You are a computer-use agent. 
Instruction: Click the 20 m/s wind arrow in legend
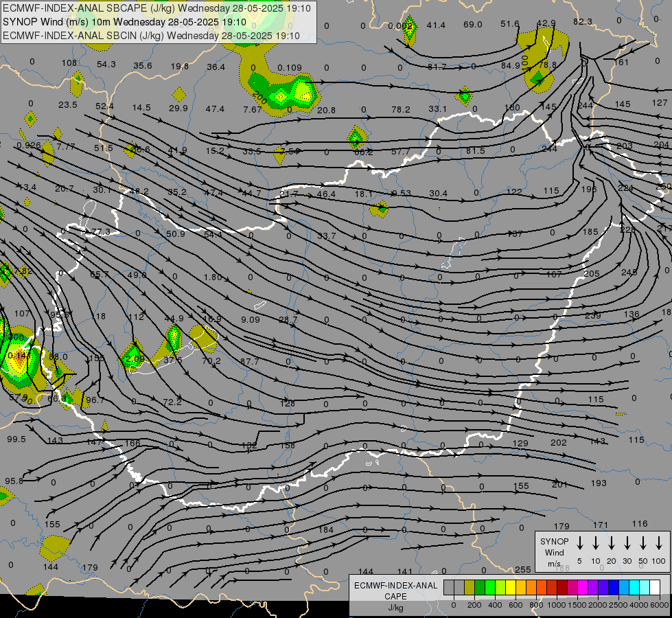click(x=612, y=542)
